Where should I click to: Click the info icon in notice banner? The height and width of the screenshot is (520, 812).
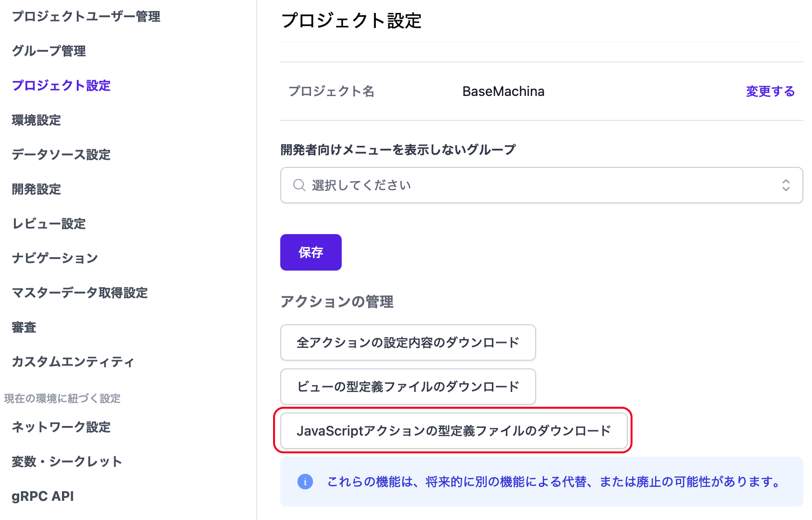[x=305, y=481]
